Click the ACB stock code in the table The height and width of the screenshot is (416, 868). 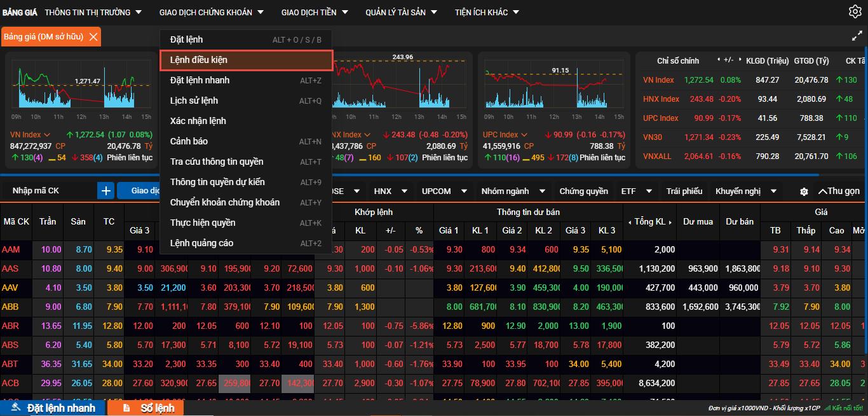click(11, 383)
